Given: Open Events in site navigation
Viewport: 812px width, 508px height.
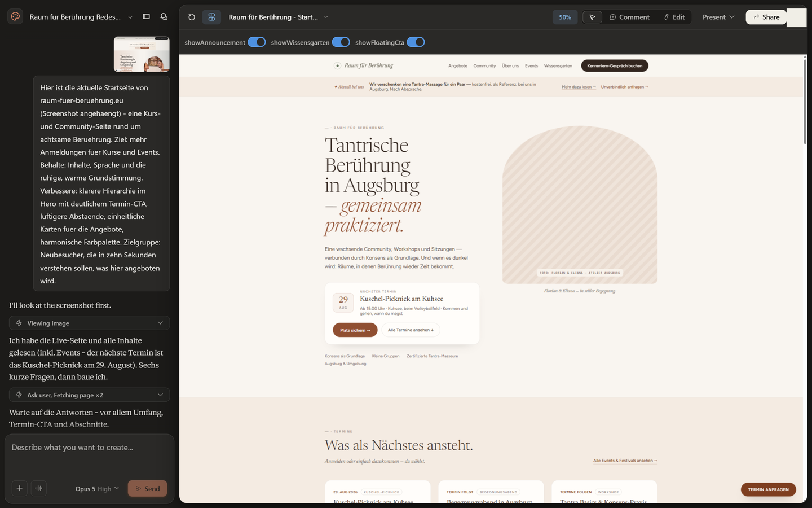Looking at the screenshot, I should [531, 66].
